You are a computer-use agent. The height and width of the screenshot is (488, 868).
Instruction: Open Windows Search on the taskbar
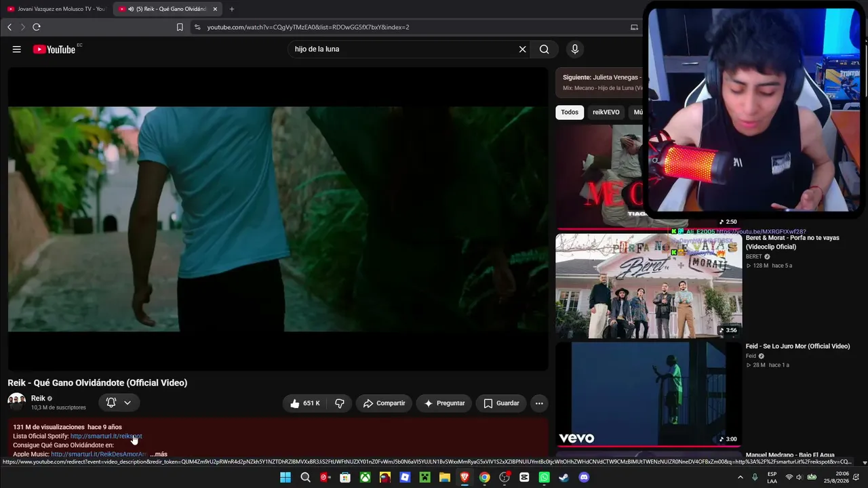click(306, 478)
